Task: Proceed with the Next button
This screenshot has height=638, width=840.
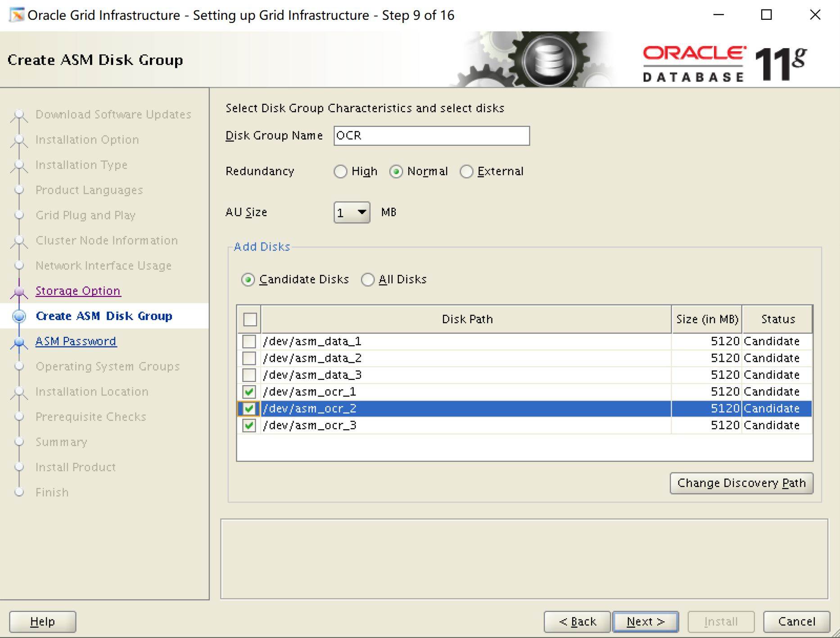Action: click(646, 621)
